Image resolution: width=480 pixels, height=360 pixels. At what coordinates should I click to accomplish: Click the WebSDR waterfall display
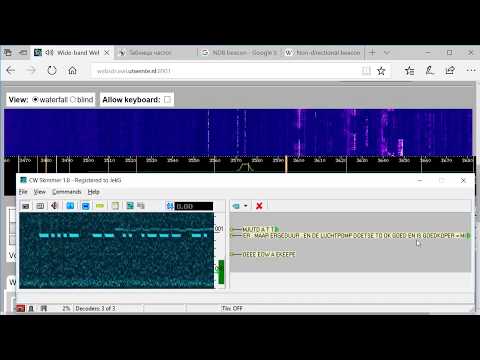(238, 133)
